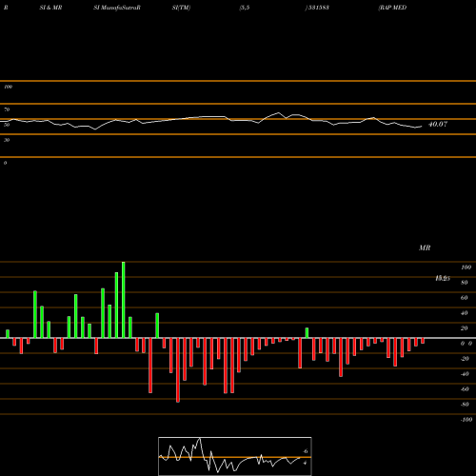Click the 'SI & MR' header label
The image size is (476, 476).
50,8
